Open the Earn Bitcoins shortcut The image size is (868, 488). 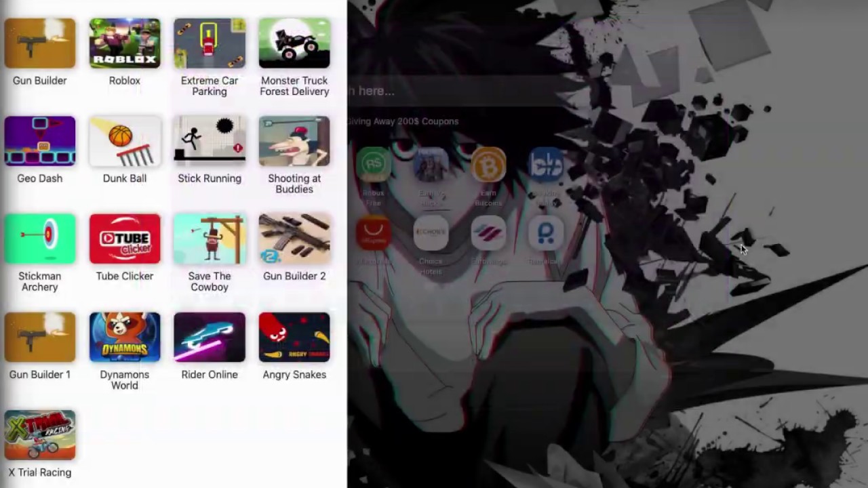click(x=488, y=166)
